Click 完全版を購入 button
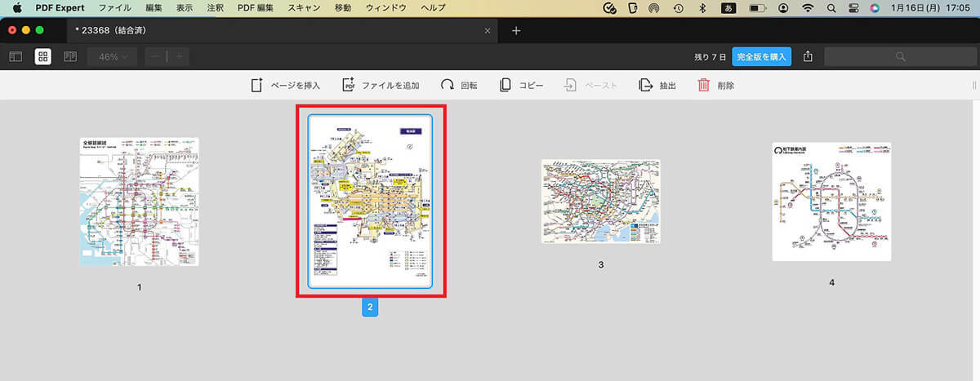This screenshot has width=980, height=381. click(x=761, y=56)
